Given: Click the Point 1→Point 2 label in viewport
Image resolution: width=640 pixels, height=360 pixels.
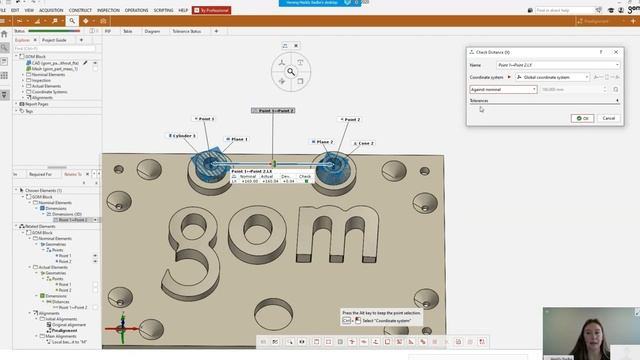Looking at the screenshot, I should [273, 111].
